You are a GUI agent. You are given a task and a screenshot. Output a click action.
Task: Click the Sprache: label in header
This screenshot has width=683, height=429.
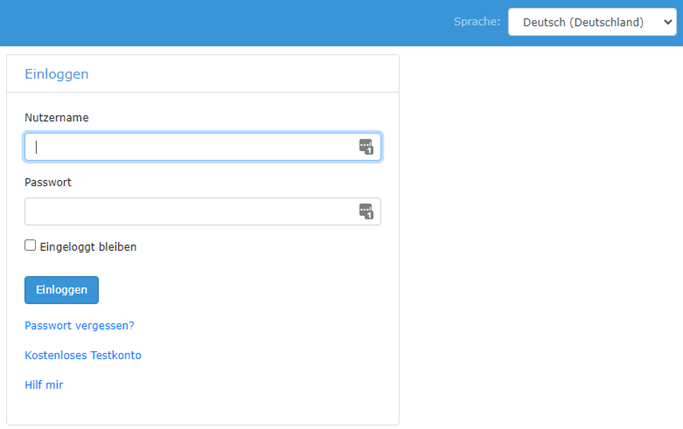click(x=477, y=22)
